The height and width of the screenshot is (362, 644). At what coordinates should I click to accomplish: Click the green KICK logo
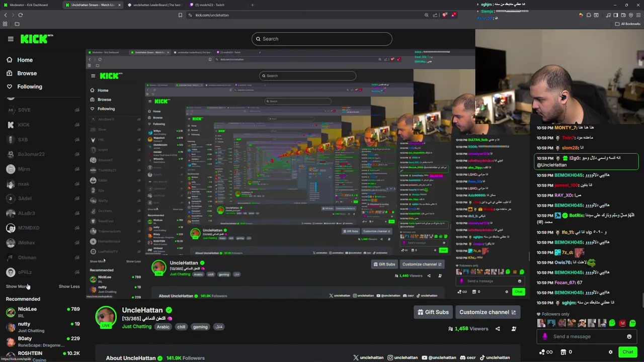click(37, 39)
